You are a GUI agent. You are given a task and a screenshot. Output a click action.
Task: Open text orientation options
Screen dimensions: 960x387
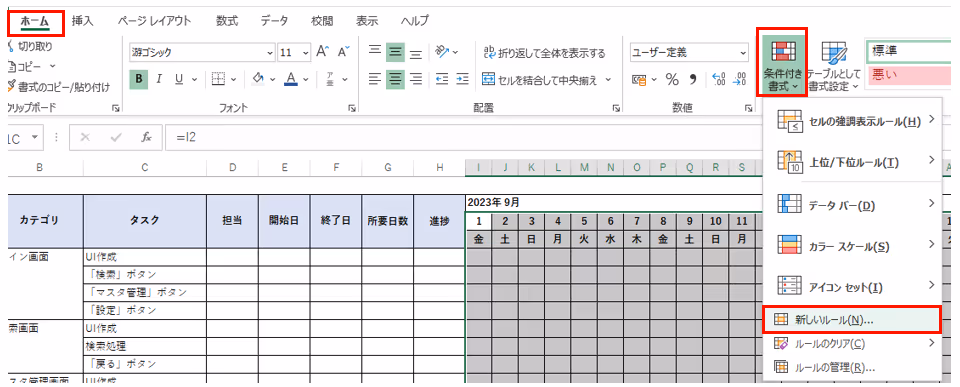click(x=443, y=52)
